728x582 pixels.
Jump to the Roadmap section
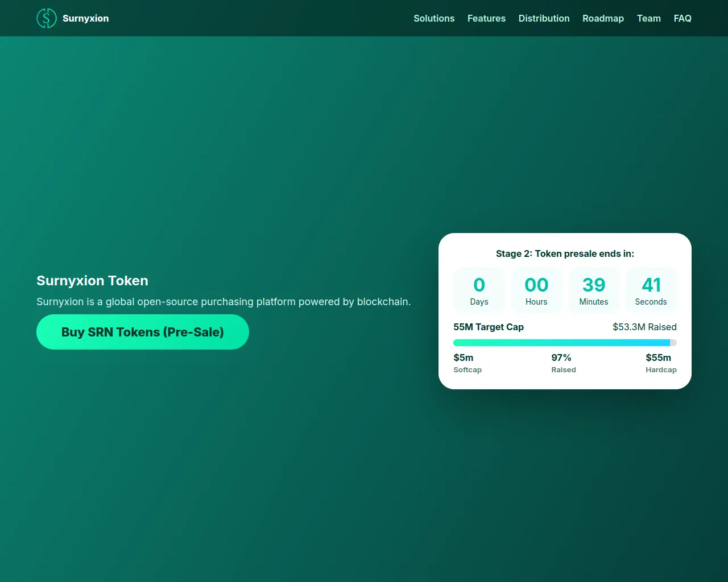pos(603,18)
